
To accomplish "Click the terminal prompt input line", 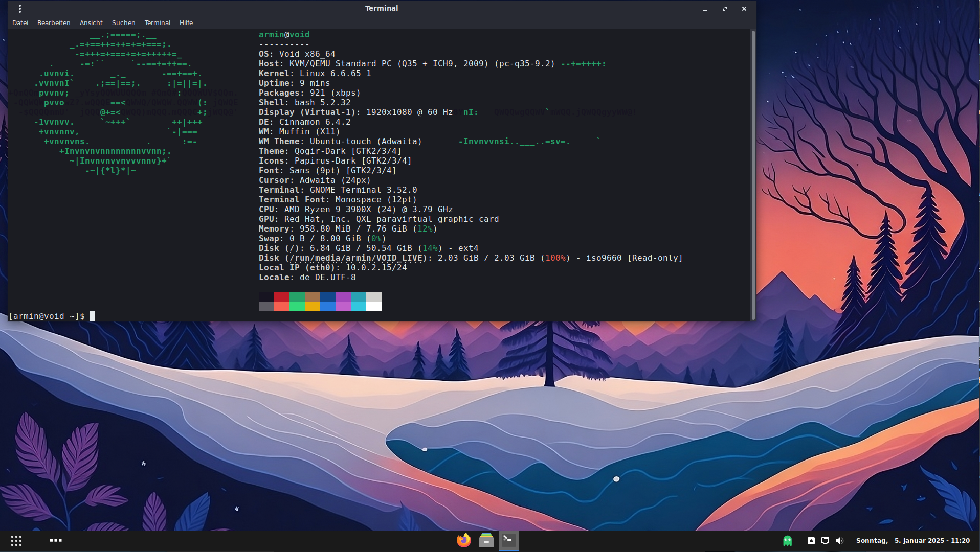I will (x=307, y=316).
